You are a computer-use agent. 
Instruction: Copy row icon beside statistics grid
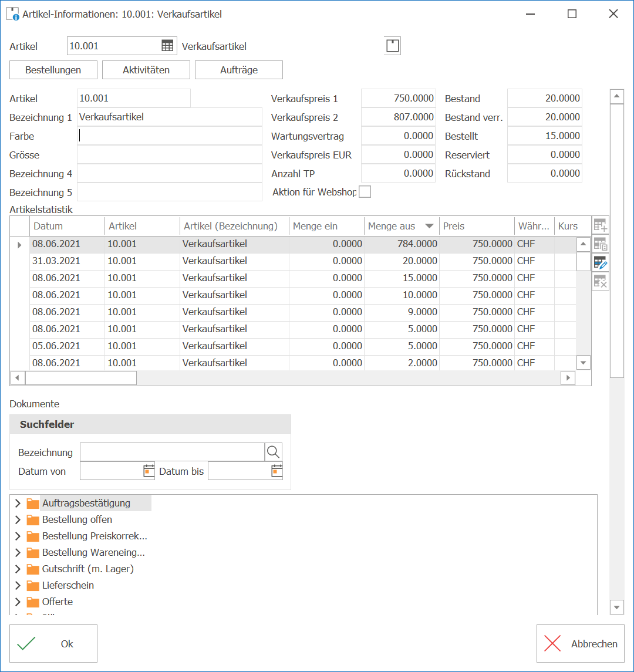pyautogui.click(x=600, y=244)
